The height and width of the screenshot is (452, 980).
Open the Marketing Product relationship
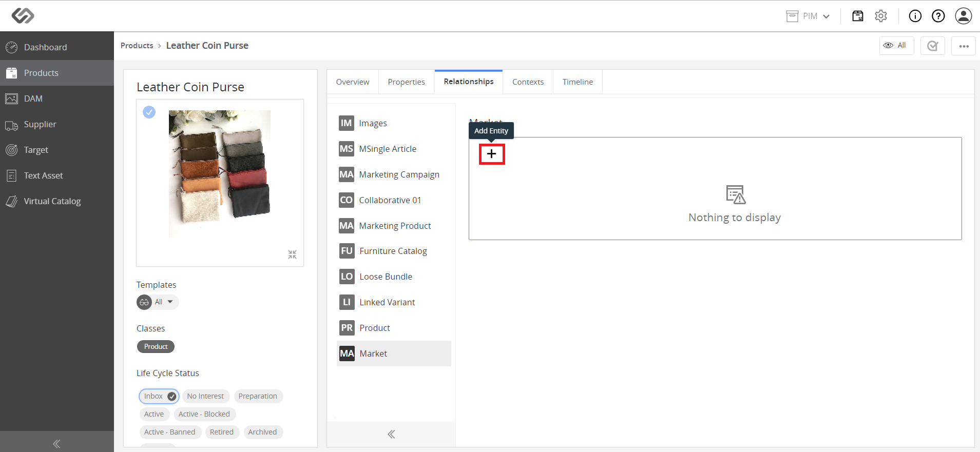pyautogui.click(x=394, y=226)
